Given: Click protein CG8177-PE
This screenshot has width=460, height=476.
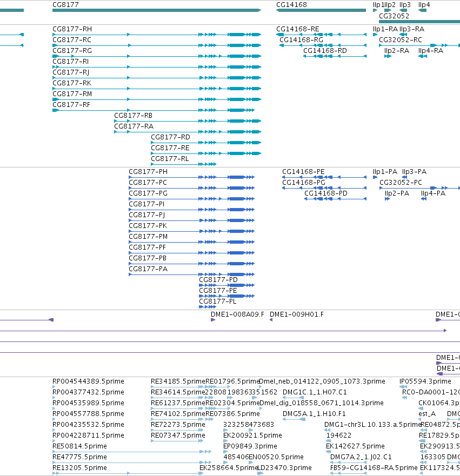Looking at the screenshot, I should click(218, 291).
